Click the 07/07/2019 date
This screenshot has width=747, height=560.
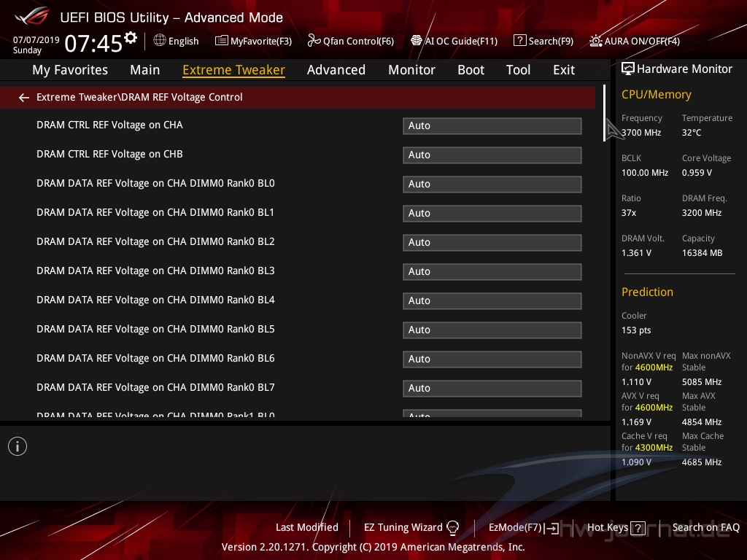tap(36, 39)
